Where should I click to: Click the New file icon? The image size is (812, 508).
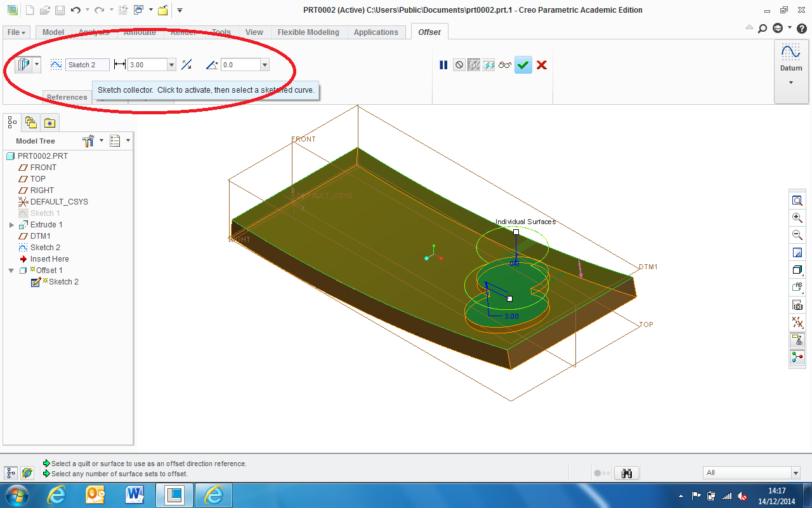[30, 10]
